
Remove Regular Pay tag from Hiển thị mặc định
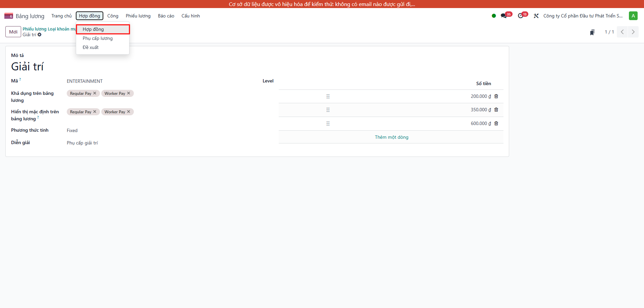click(95, 112)
